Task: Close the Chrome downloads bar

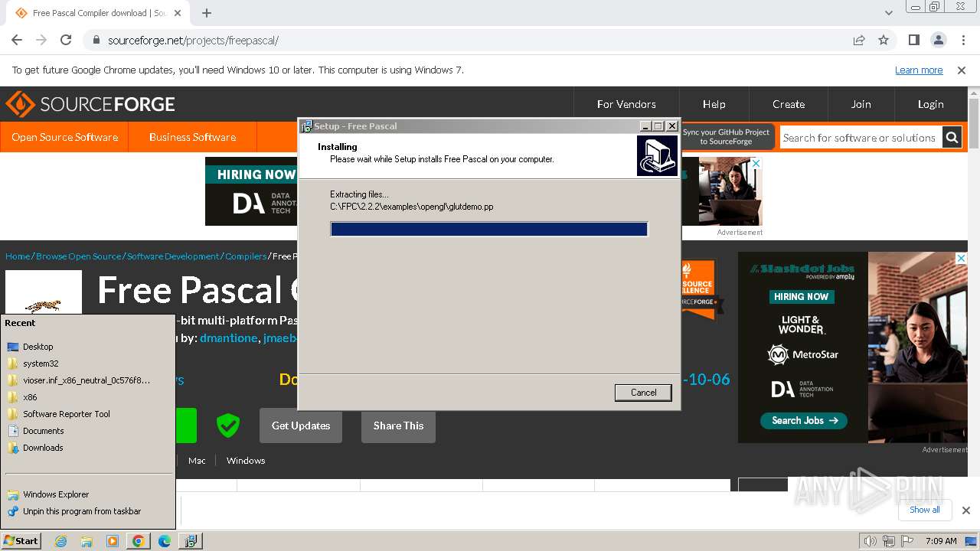Action: point(965,510)
